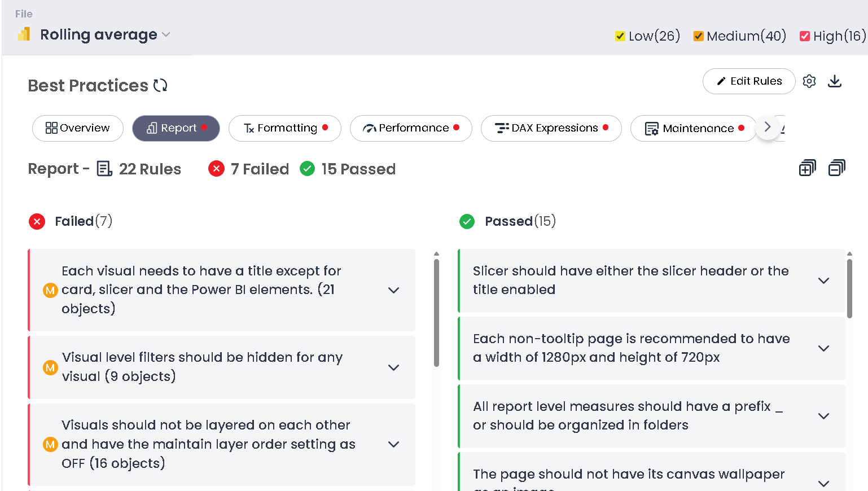This screenshot has width=868, height=491.
Task: Click the medium severity badge on visual title rule
Action: [50, 290]
